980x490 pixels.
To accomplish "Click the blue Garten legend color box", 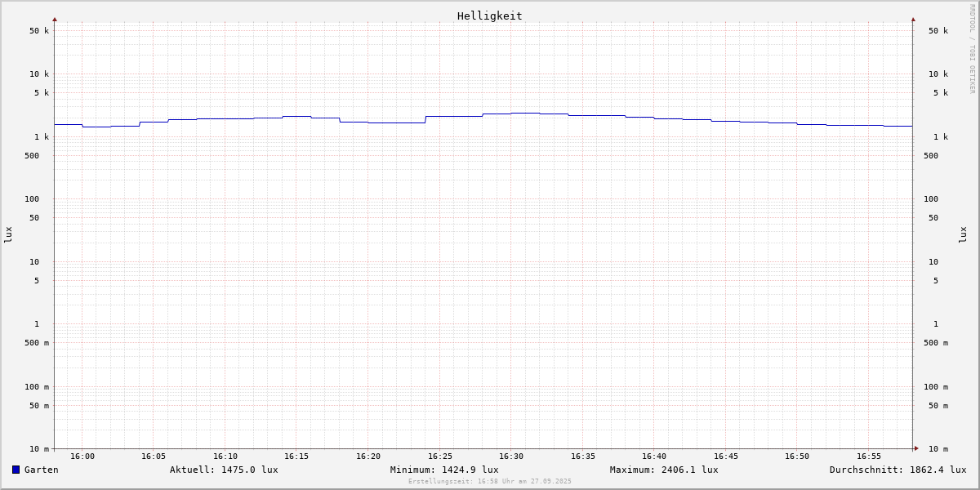I will (16, 470).
